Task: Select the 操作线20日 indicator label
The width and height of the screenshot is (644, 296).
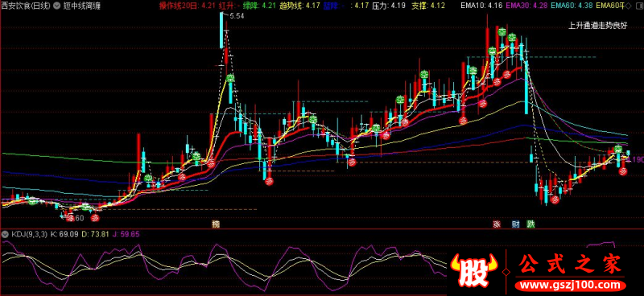Action: coord(179,6)
